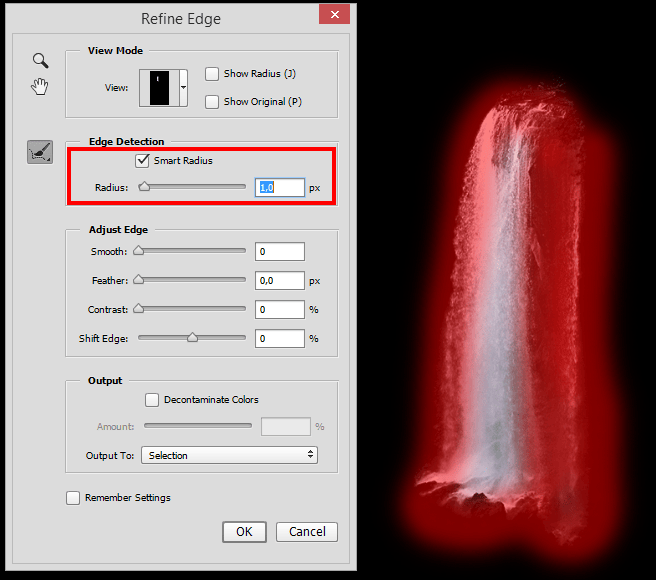Click the Radius slider handle
Viewport: 656px width, 580px height.
pyautogui.click(x=144, y=186)
